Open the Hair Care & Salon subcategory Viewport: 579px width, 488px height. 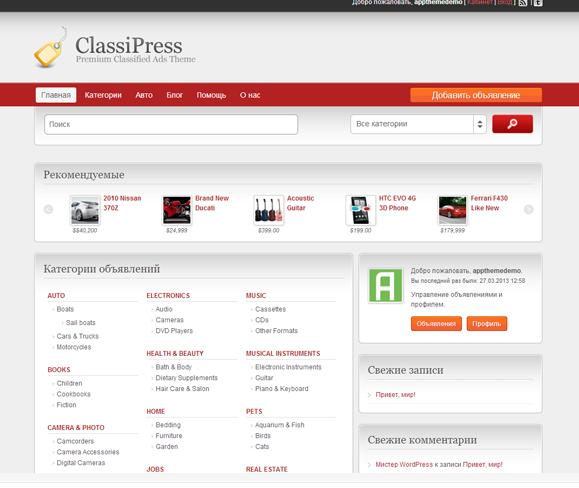(x=182, y=389)
